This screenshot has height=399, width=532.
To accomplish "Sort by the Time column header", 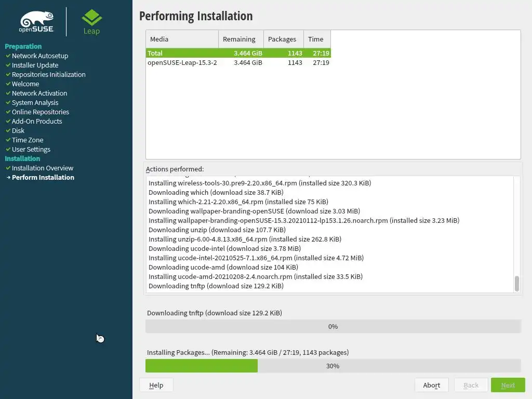I will (317, 39).
